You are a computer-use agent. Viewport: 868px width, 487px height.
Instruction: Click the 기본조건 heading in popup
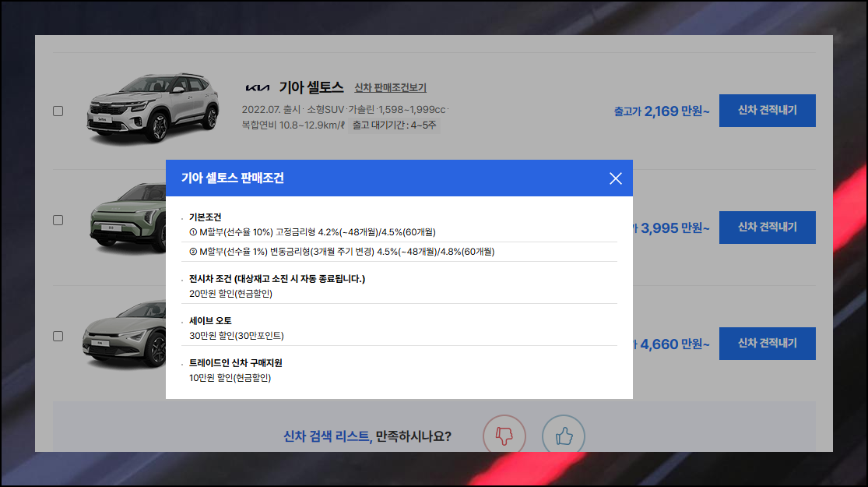click(205, 217)
